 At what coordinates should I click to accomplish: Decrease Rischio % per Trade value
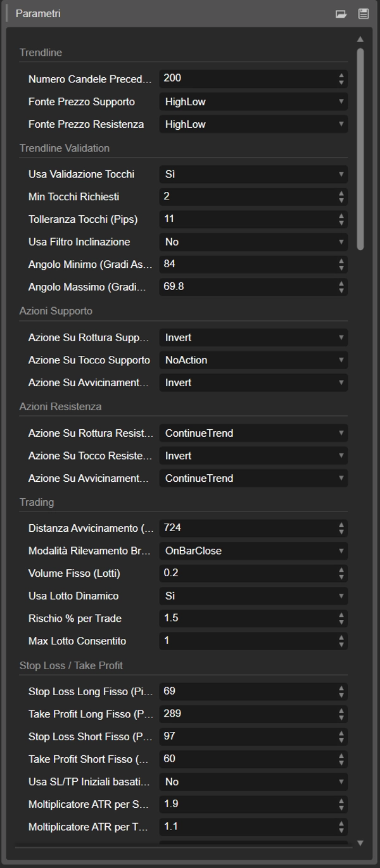(x=341, y=622)
